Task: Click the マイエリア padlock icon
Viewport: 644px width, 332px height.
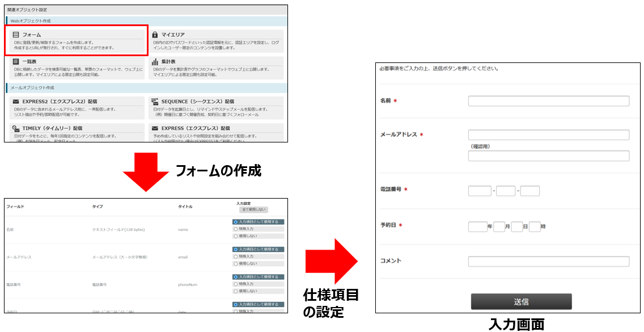Action: click(x=155, y=35)
